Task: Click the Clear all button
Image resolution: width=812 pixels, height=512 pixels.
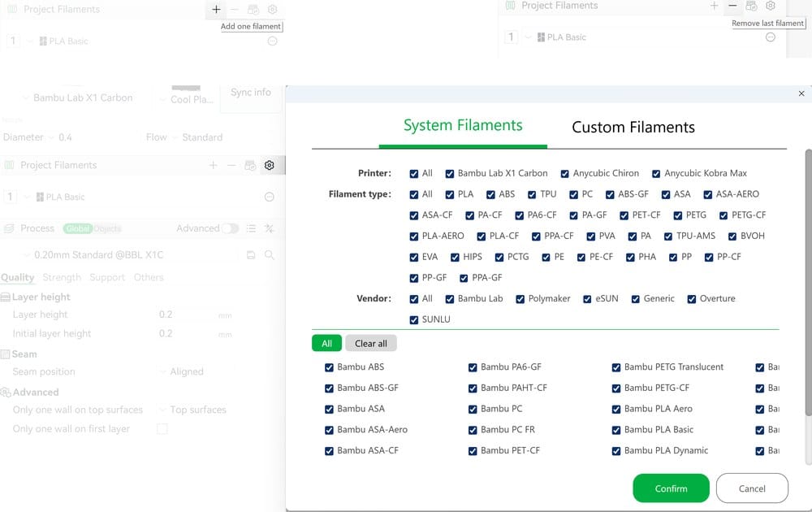Action: tap(371, 344)
